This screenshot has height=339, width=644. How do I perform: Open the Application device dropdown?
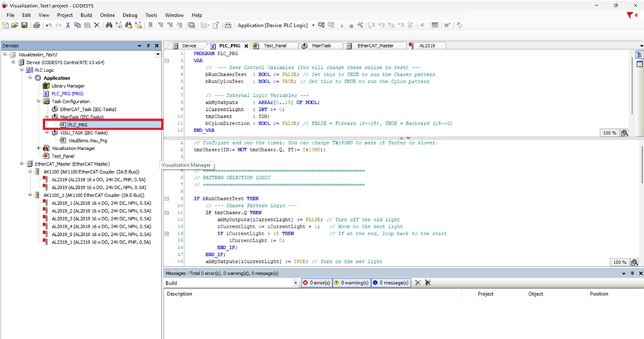pos(314,26)
